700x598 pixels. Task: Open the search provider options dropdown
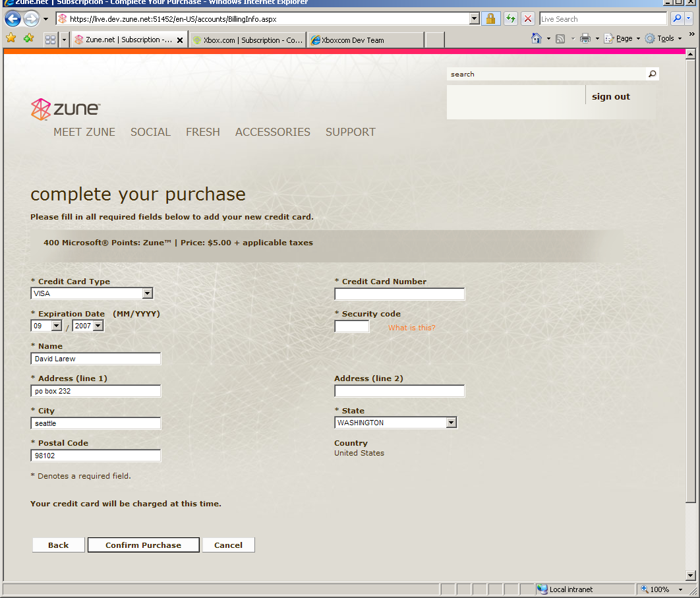(x=688, y=18)
